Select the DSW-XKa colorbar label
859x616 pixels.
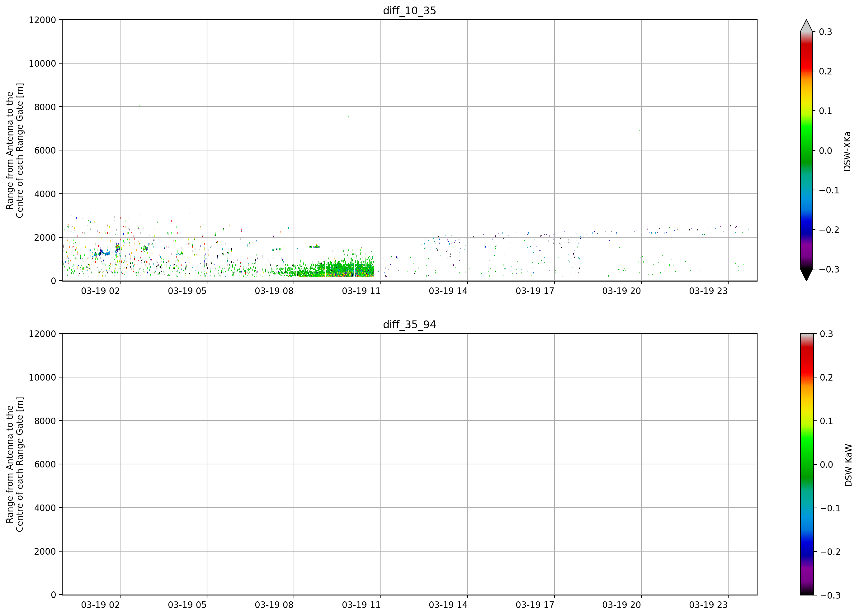(847, 151)
